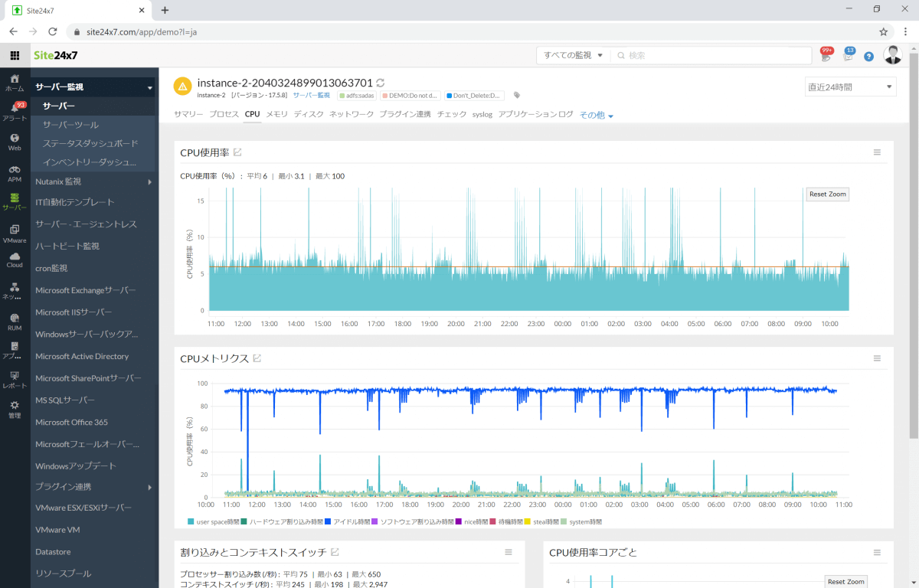Open the すべての監視 search filter dropdown
Screen dimensions: 919x588
(574, 55)
